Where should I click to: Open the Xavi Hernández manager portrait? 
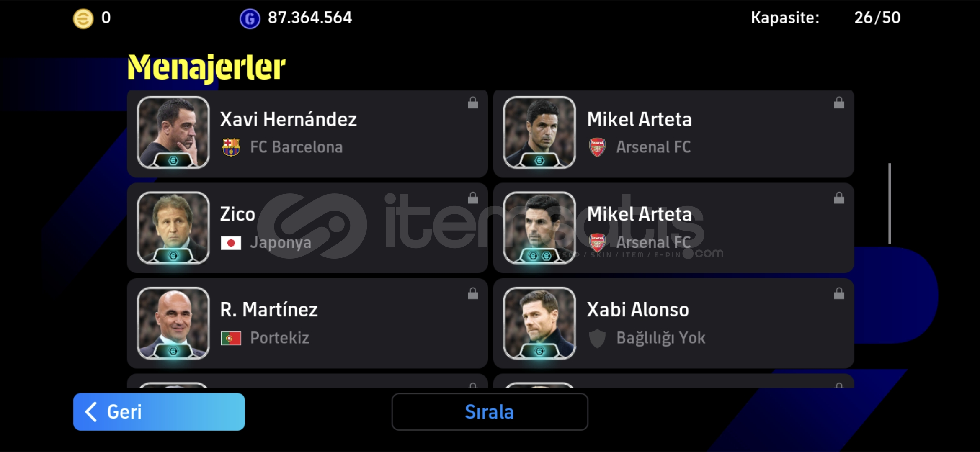(173, 132)
